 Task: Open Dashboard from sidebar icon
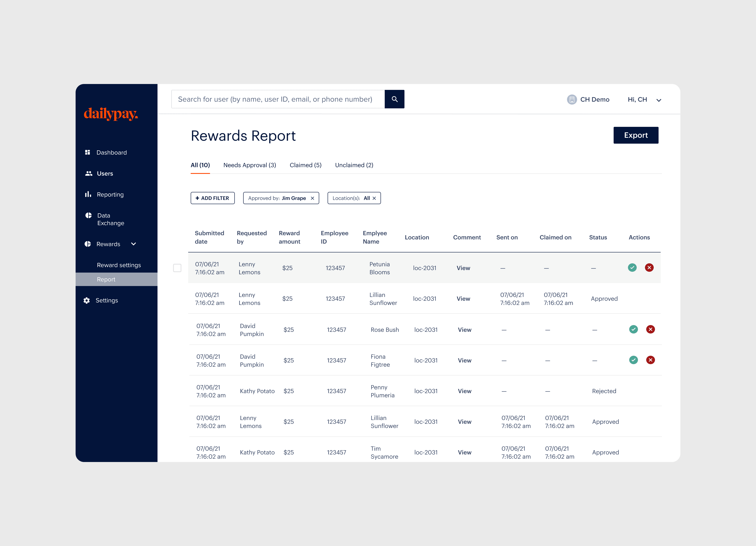pos(88,152)
